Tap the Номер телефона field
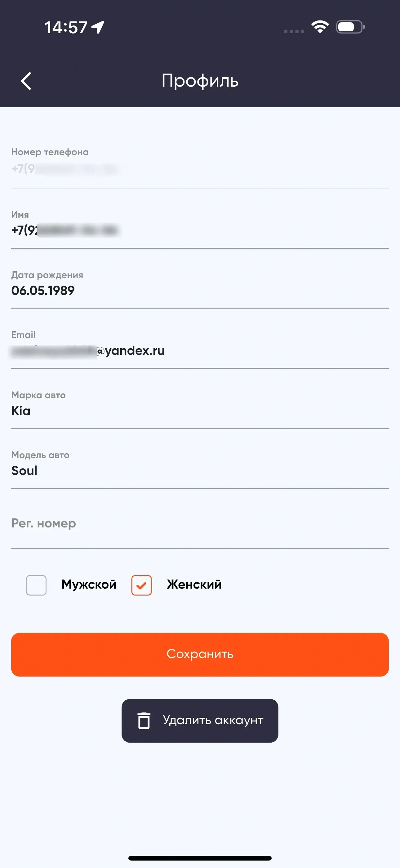Viewport: 400px width, 868px height. pyautogui.click(x=200, y=168)
